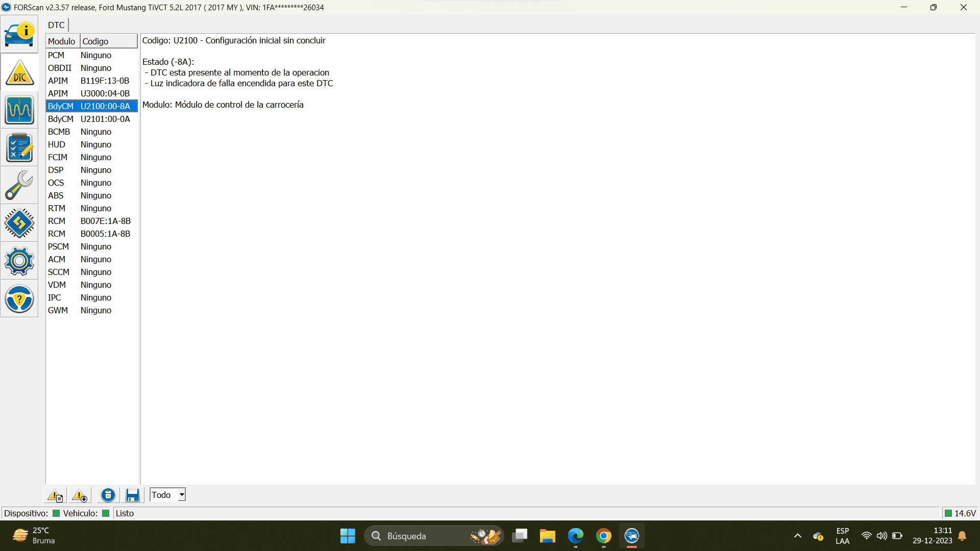The image size is (980, 551).
Task: Click the warning triangle with clock button
Action: tap(80, 495)
